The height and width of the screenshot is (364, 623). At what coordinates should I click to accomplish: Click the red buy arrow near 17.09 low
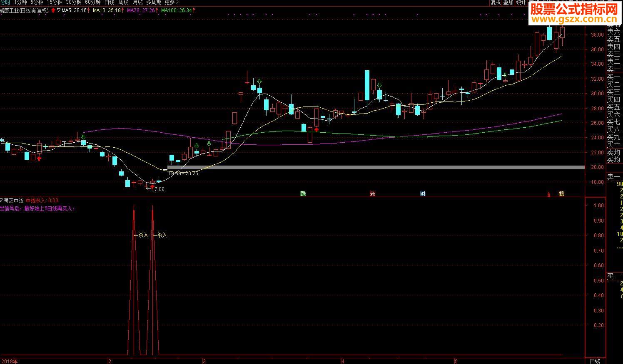(152, 186)
